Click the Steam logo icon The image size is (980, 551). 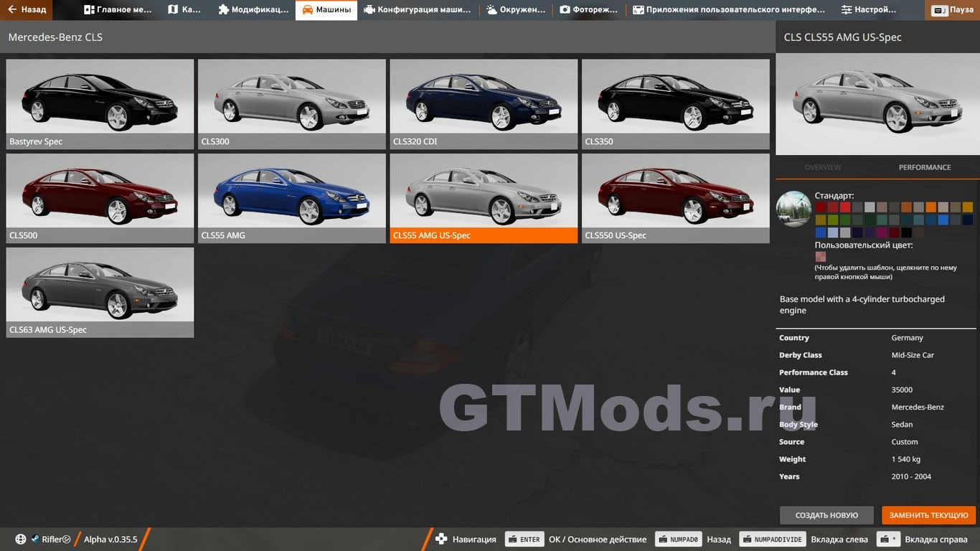tap(35, 540)
